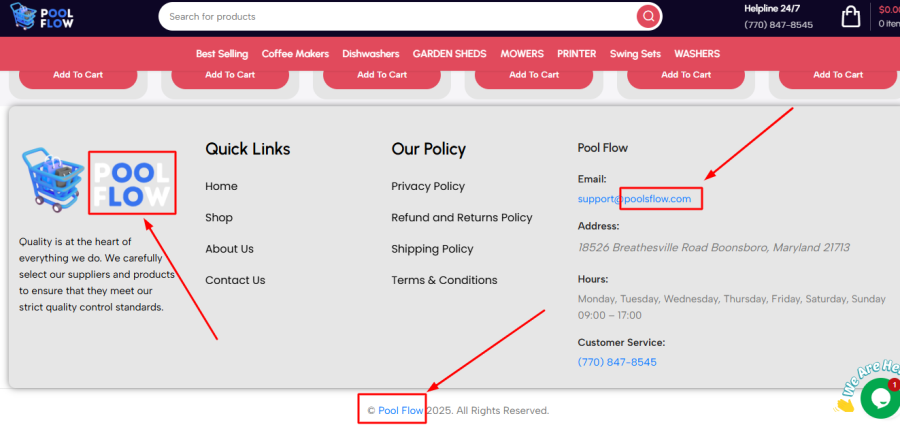Open the live chat bubble widget
The height and width of the screenshot is (431, 900).
coord(879,397)
